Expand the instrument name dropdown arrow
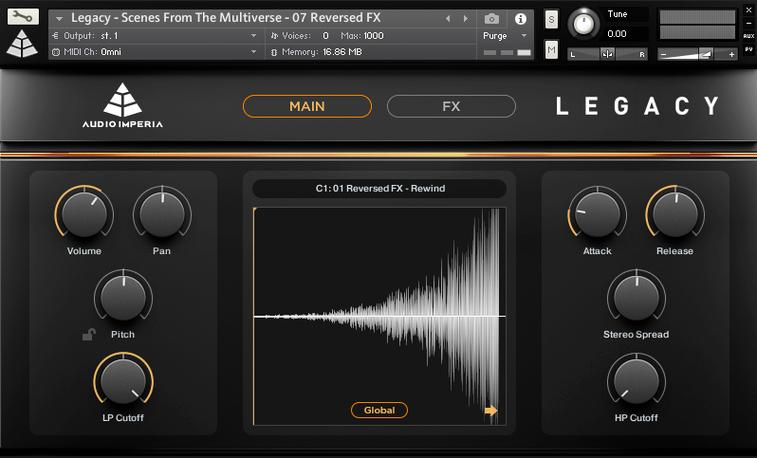 (59, 19)
